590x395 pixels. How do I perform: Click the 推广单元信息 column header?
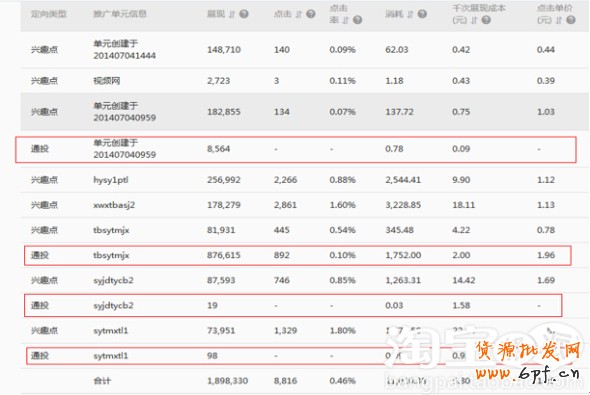[x=120, y=14]
